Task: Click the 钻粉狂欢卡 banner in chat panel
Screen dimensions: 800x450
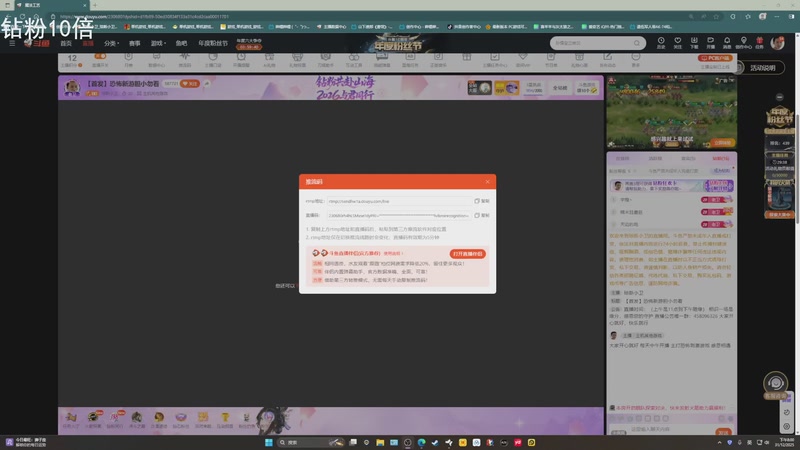Action: [671, 186]
